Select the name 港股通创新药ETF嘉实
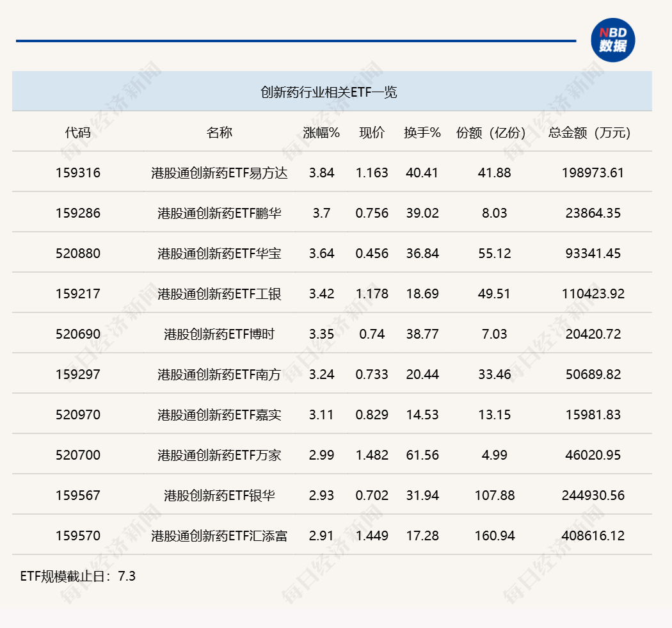The width and height of the screenshot is (672, 628). point(220,415)
